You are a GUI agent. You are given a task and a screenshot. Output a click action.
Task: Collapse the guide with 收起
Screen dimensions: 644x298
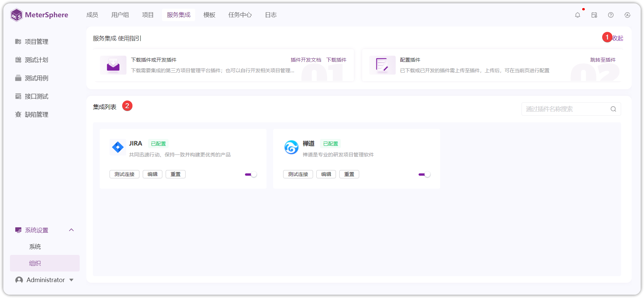(618, 38)
